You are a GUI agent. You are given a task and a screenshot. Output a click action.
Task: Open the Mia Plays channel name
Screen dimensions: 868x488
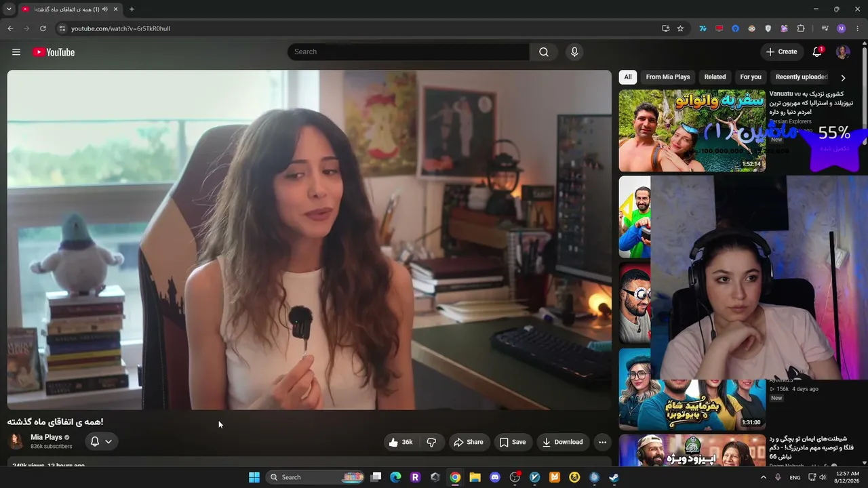[46, 437]
